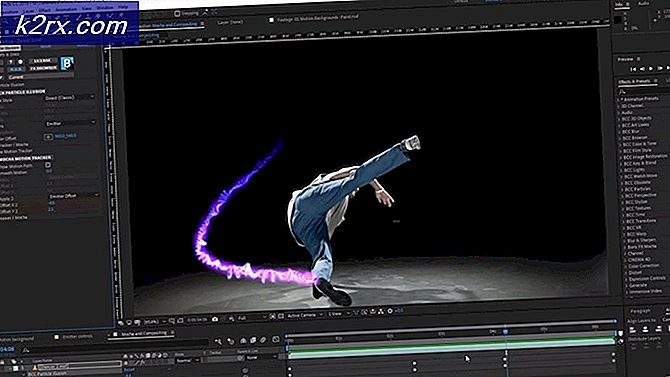Image resolution: width=670 pixels, height=377 pixels.
Task: Open the Normal blending mode dropdown
Action: 187,360
